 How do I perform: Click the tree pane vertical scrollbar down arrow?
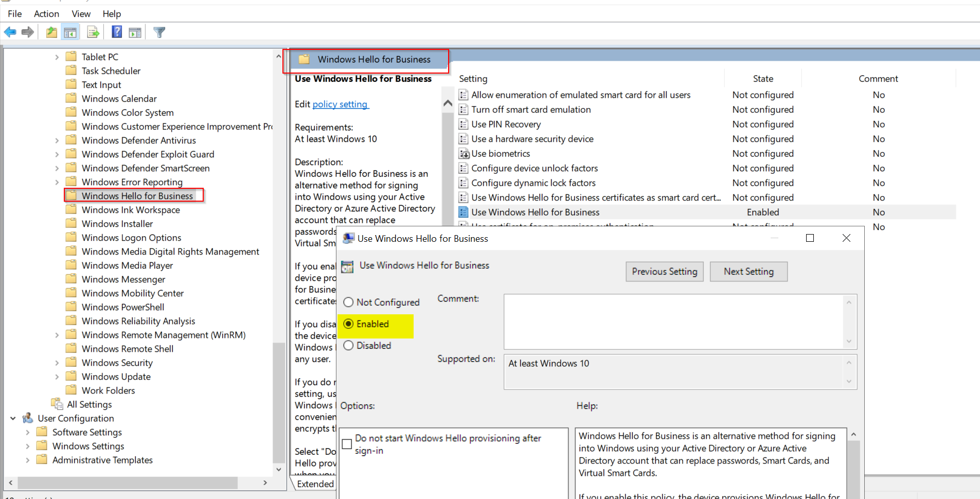(279, 469)
